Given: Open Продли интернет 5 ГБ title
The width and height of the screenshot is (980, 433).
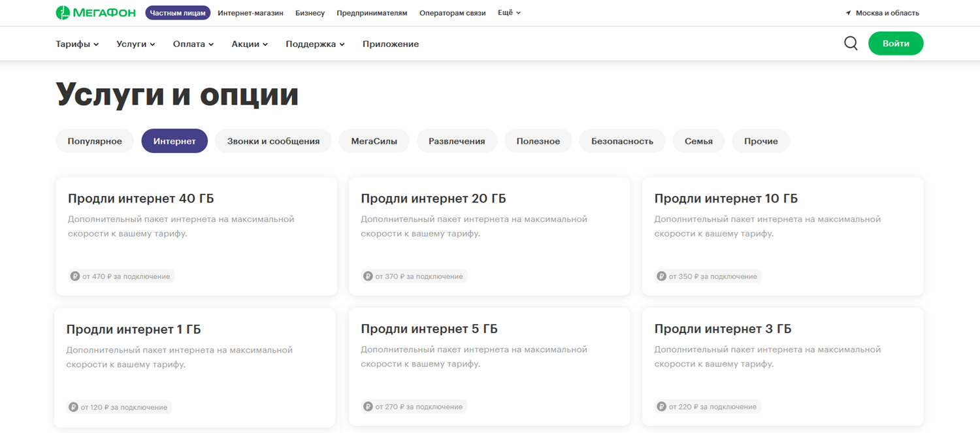Looking at the screenshot, I should click(x=429, y=329).
